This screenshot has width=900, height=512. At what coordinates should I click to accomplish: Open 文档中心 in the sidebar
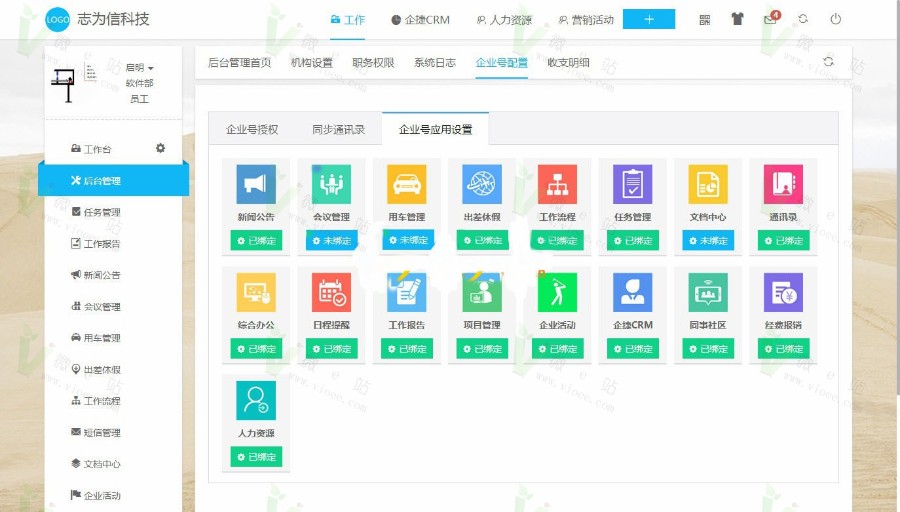pyautogui.click(x=96, y=464)
